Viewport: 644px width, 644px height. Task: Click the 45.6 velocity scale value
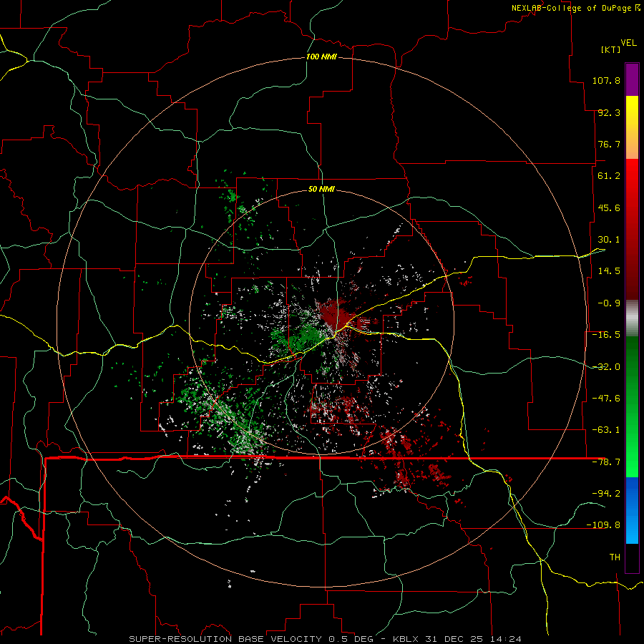[x=609, y=208]
